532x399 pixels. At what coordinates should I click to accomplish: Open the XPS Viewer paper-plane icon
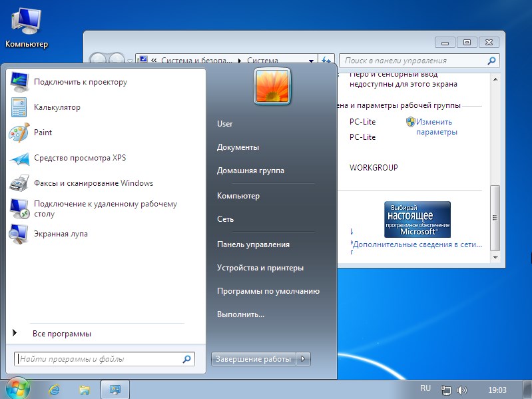19,158
